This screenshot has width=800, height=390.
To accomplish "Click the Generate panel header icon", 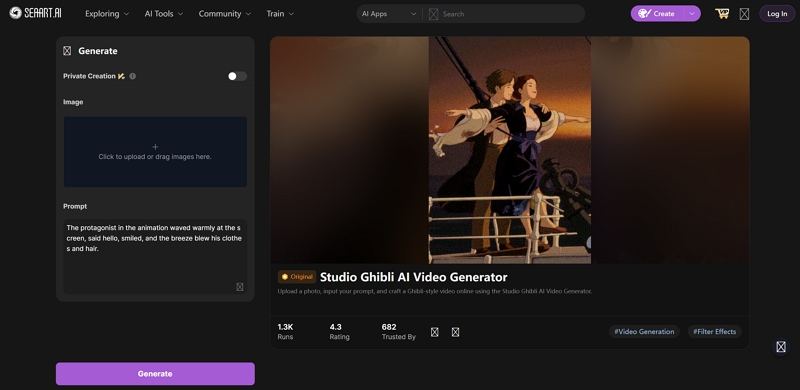I will (x=67, y=51).
